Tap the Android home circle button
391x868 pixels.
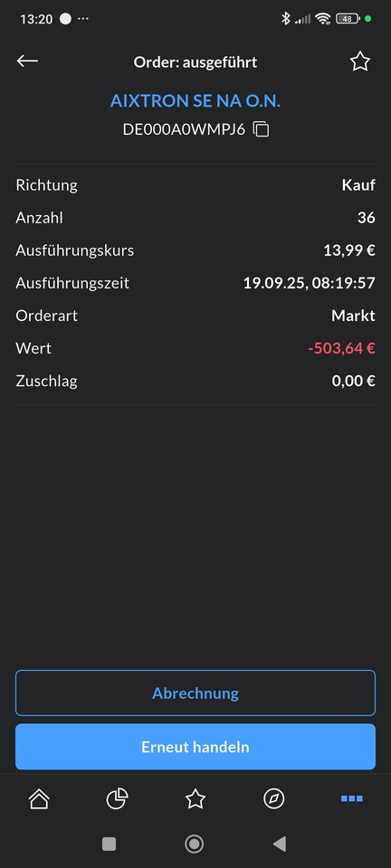point(195,844)
